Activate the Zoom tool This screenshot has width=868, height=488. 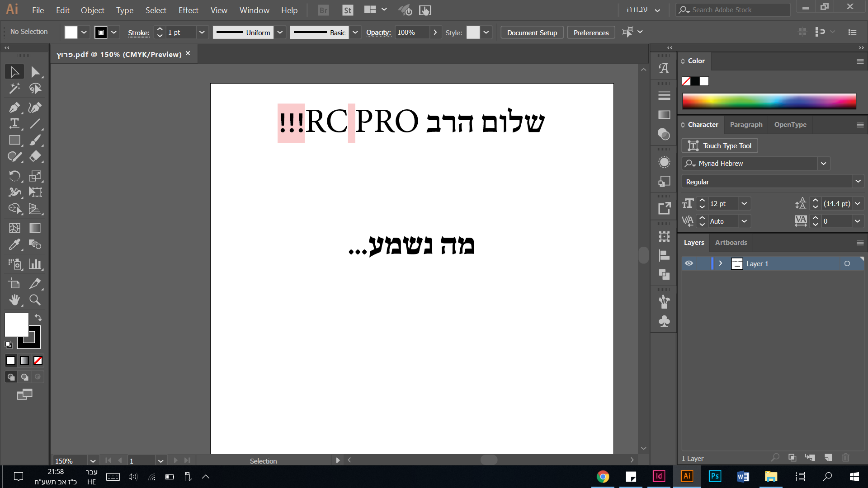click(35, 300)
